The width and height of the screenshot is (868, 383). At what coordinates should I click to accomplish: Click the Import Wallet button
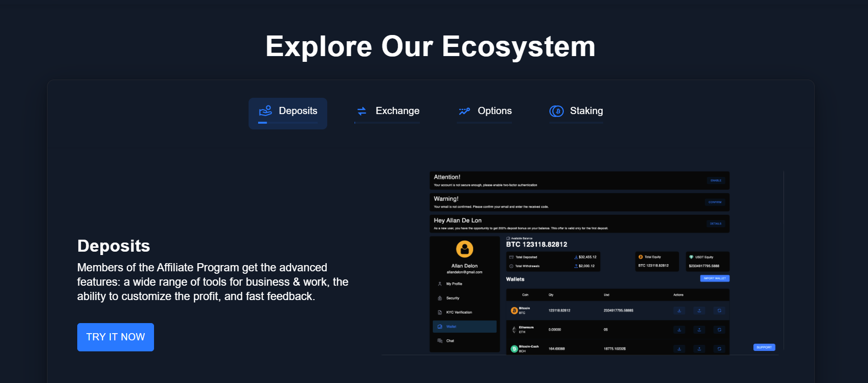(x=714, y=279)
